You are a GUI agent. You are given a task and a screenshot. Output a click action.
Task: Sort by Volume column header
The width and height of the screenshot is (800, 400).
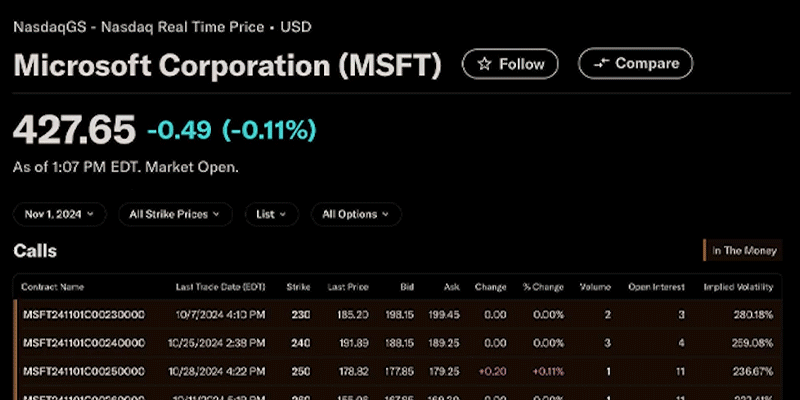[596, 287]
